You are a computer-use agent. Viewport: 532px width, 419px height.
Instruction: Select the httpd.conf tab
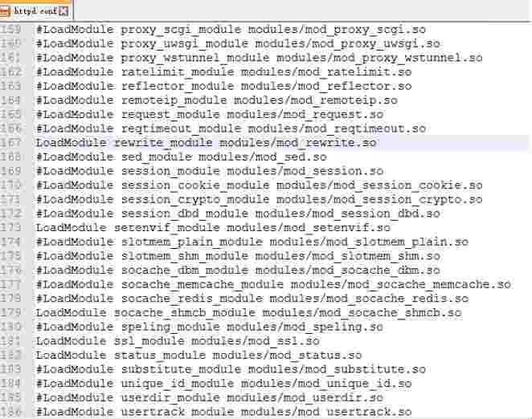coord(36,11)
